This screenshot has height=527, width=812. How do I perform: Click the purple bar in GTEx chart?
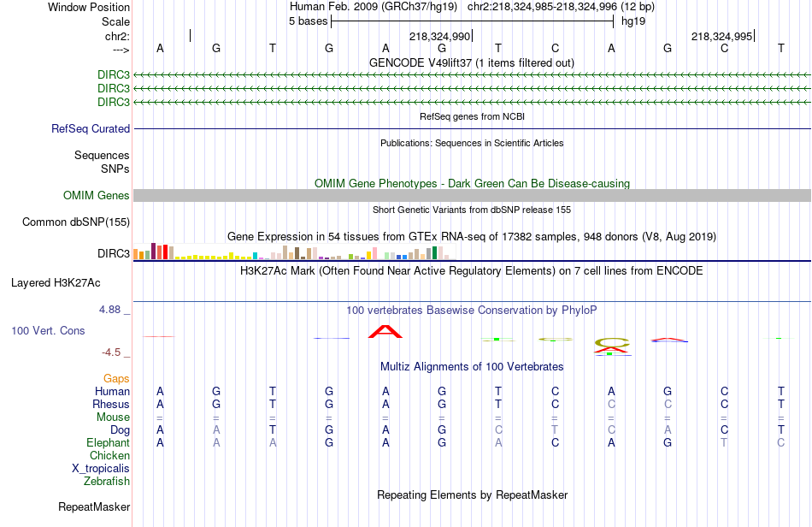click(153, 251)
